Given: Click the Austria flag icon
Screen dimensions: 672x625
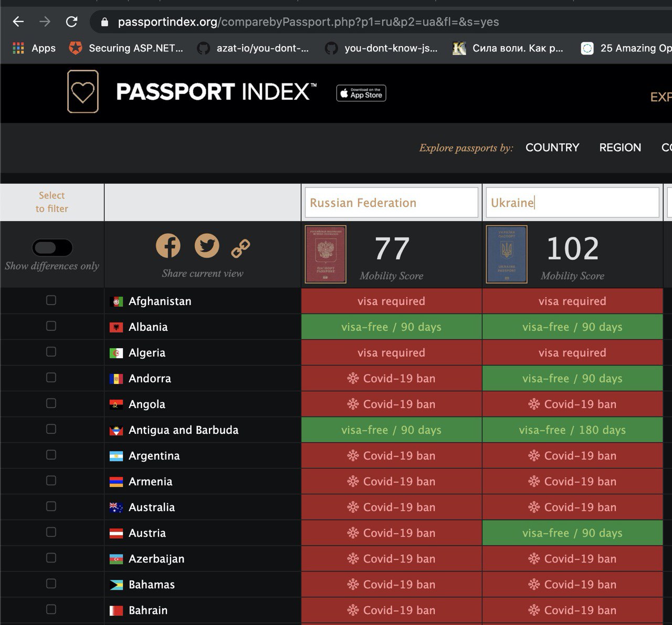Looking at the screenshot, I should (116, 534).
